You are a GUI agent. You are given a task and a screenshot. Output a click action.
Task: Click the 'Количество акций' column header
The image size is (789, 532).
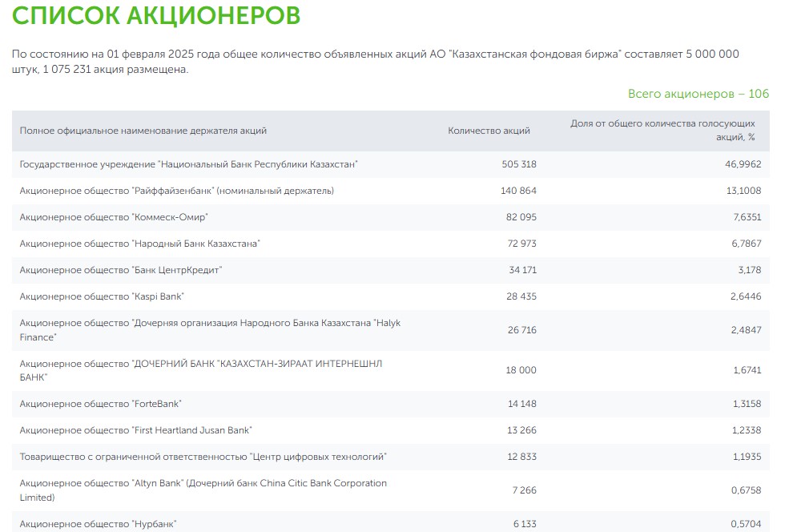[489, 131]
